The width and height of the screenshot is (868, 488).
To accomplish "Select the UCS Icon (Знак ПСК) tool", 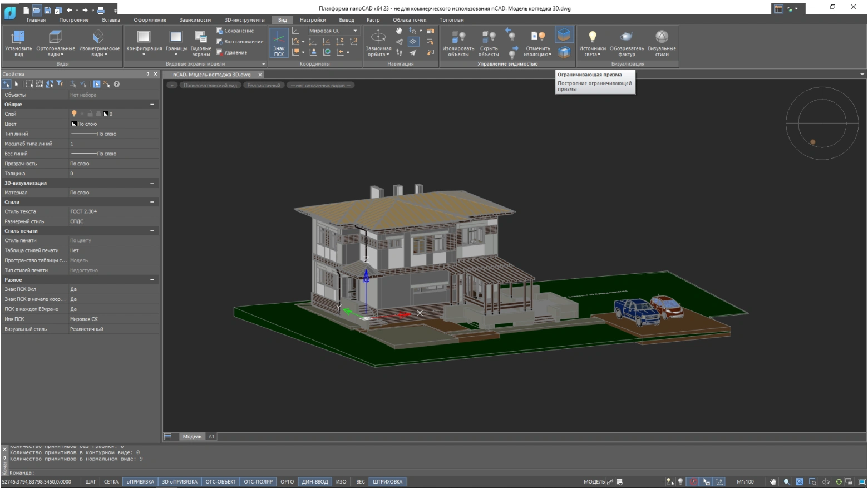I will coord(279,42).
